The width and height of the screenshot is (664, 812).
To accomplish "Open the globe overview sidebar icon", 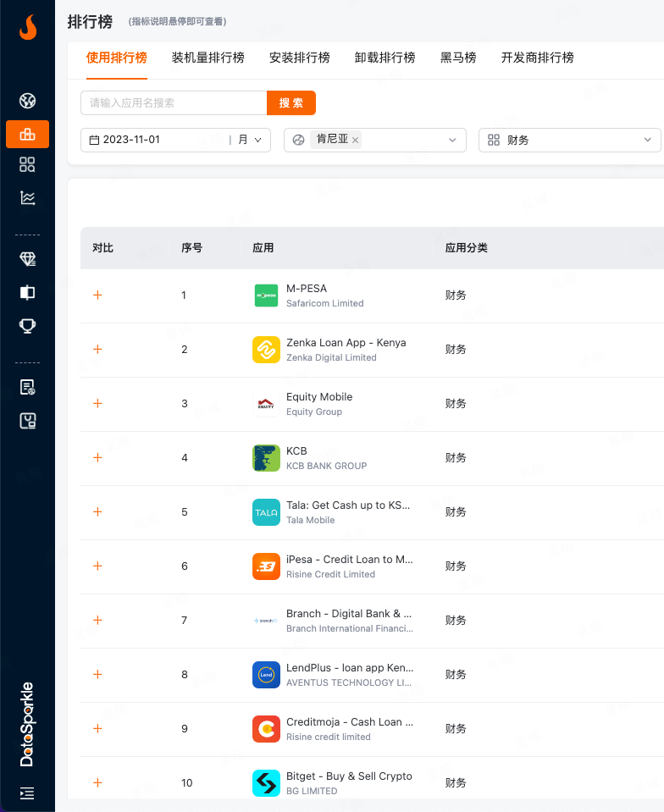I will pos(27,102).
